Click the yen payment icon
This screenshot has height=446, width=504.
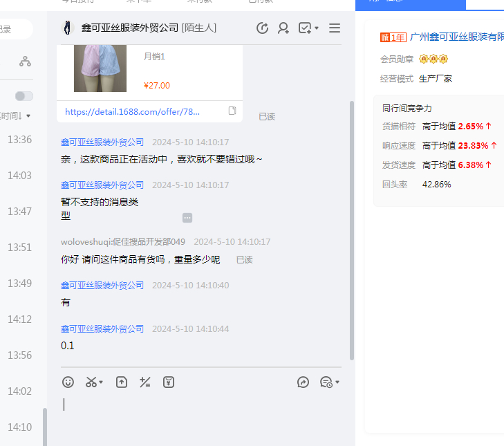point(169,382)
